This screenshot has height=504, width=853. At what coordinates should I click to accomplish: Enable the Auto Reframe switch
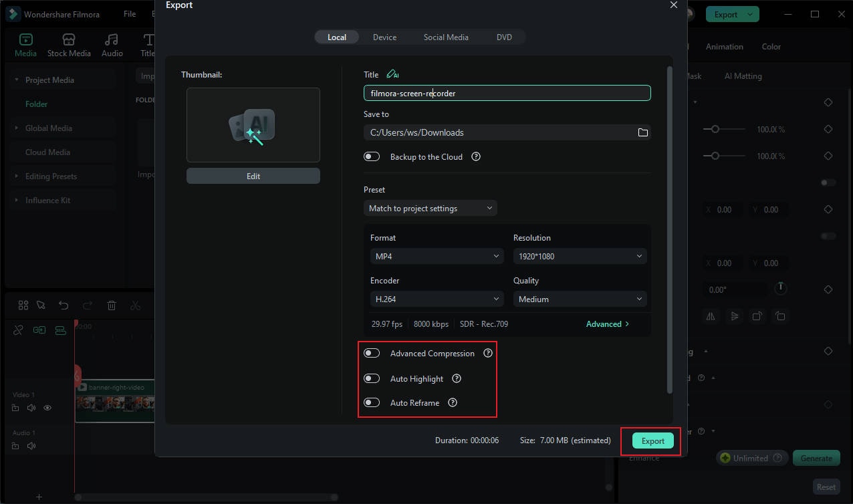[372, 402]
